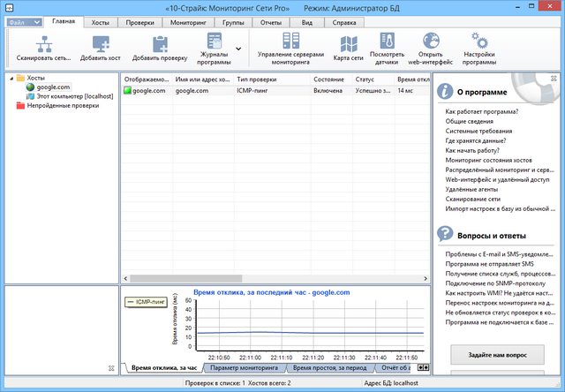Select the Параметр мониторинга chart tab
The image size is (565, 392).
[x=245, y=366]
